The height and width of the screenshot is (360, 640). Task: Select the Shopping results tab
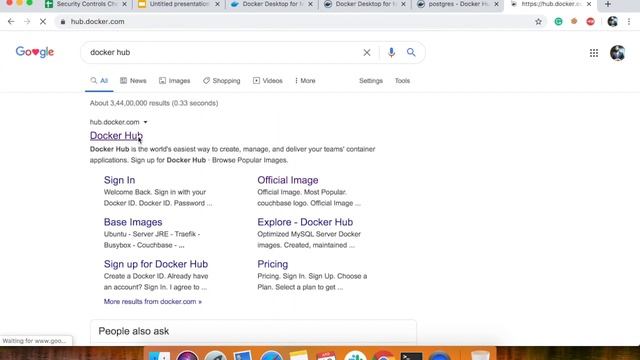tap(222, 81)
